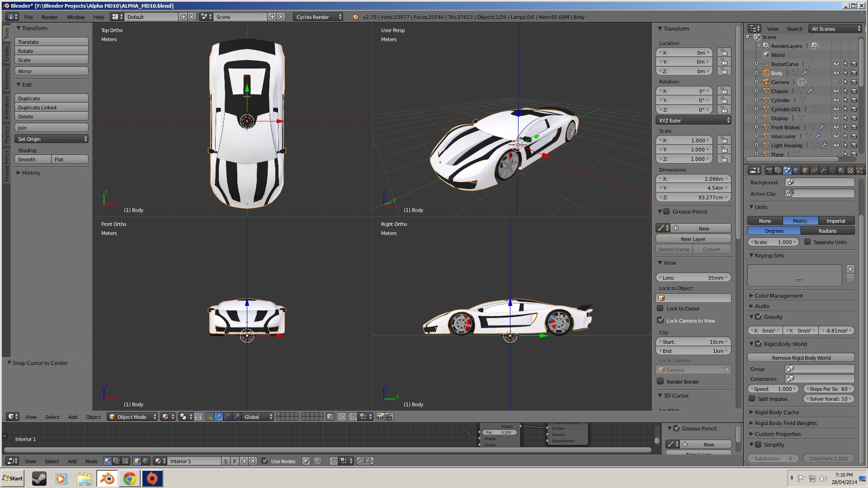
Task: Click the Interior 1 material name field
Action: 194,461
